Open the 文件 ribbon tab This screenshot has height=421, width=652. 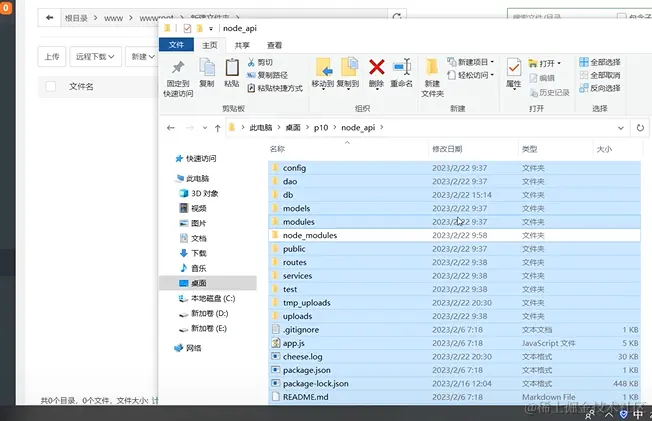pyautogui.click(x=176, y=45)
